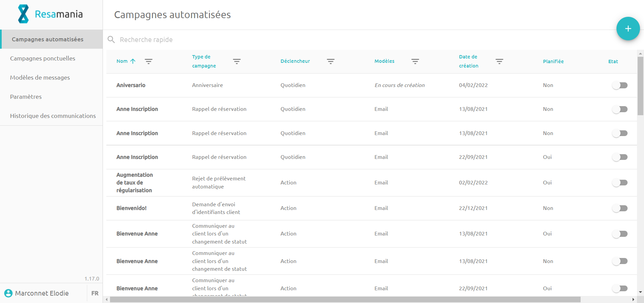Screen dimensions: 644x303
Task: Open Historique des communications
Action: pos(53,116)
